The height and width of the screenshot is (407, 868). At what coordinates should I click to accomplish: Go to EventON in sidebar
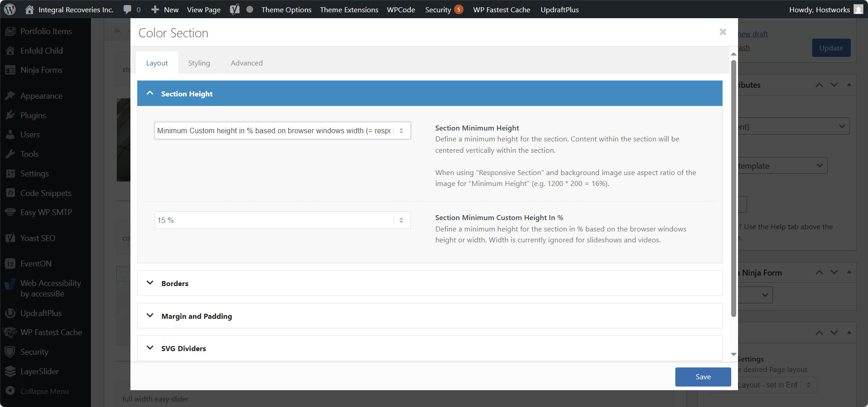pos(36,264)
